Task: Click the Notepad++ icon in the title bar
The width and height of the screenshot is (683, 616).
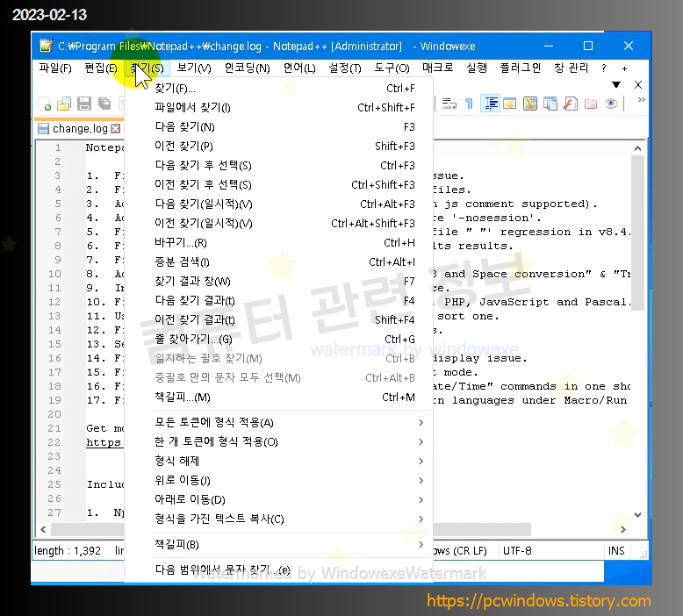Action: pyautogui.click(x=46, y=46)
